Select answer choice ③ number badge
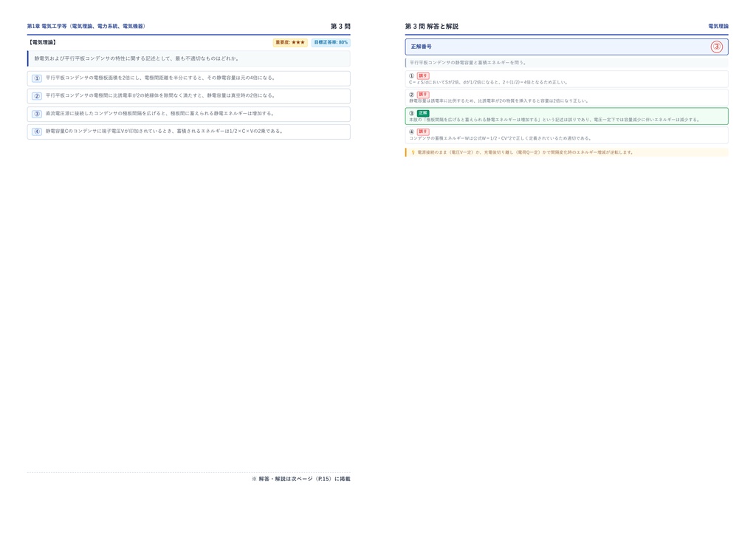756x535 pixels. click(37, 114)
